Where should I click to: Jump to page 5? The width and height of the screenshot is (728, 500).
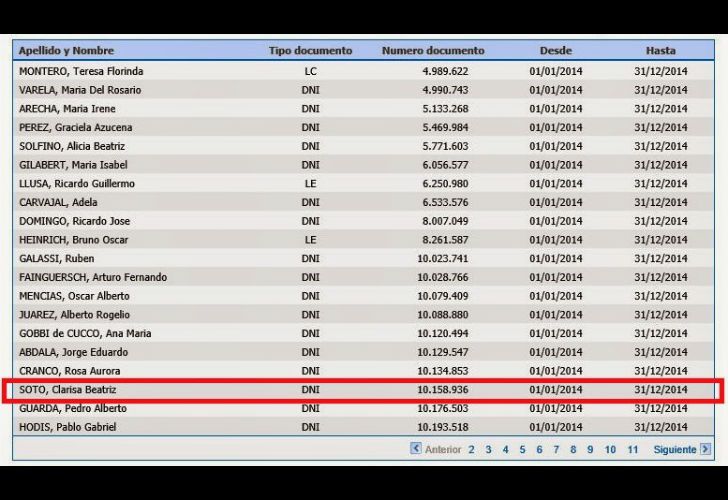coord(522,449)
